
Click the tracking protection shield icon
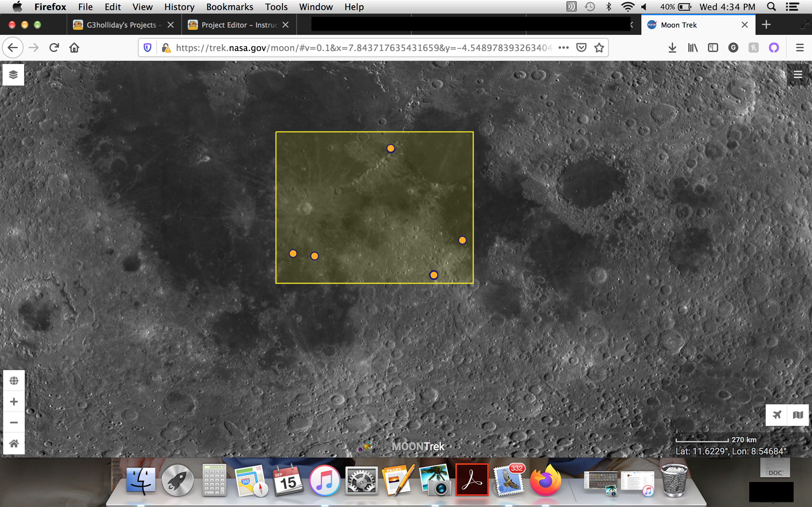point(147,47)
